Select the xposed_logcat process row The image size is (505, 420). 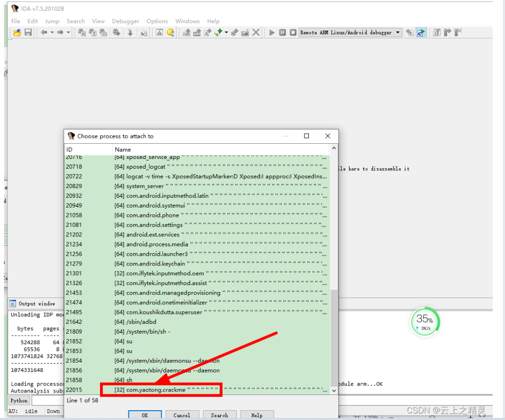[197, 167]
